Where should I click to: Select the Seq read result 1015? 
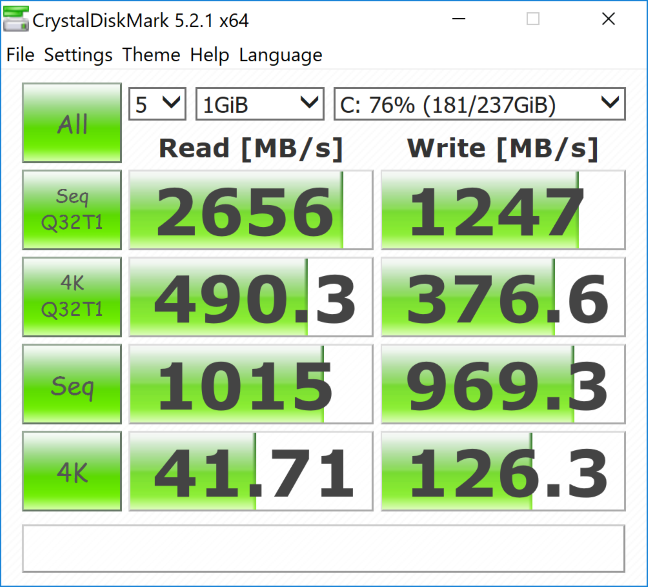click(x=251, y=384)
